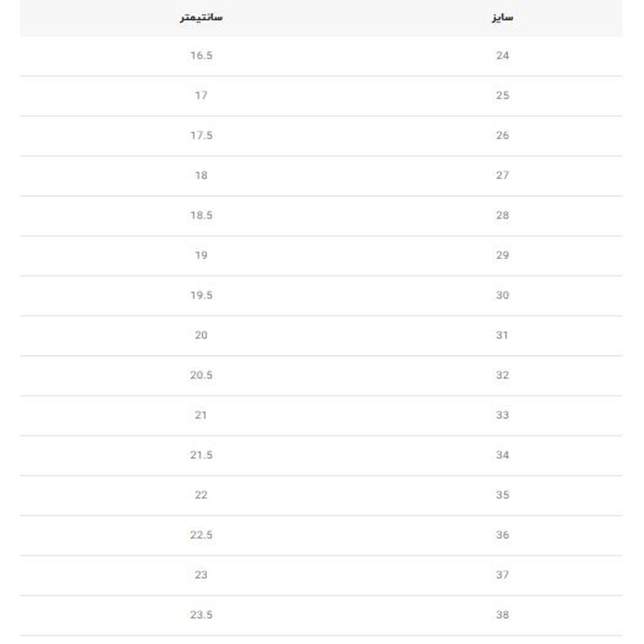
Task: Select the 16.5 centimeter cell
Action: [201, 55]
